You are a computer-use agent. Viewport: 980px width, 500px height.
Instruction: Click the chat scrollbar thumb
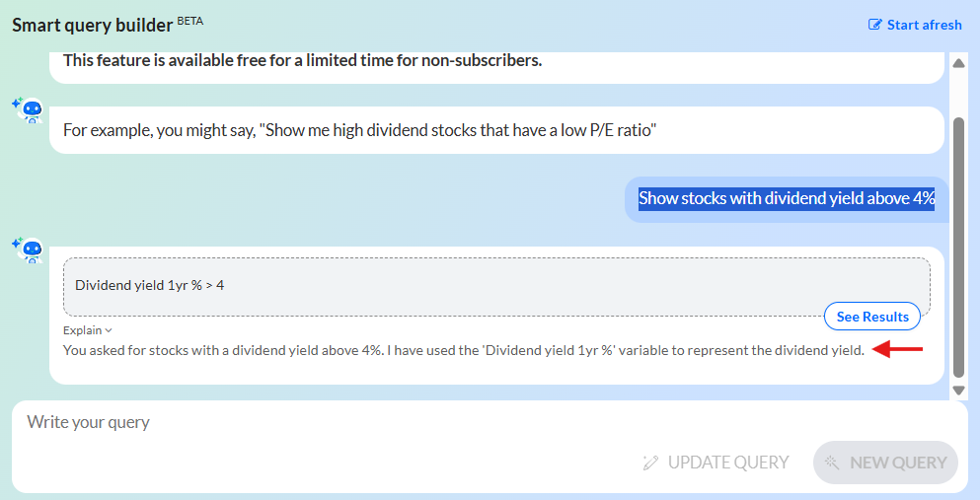[958, 247]
